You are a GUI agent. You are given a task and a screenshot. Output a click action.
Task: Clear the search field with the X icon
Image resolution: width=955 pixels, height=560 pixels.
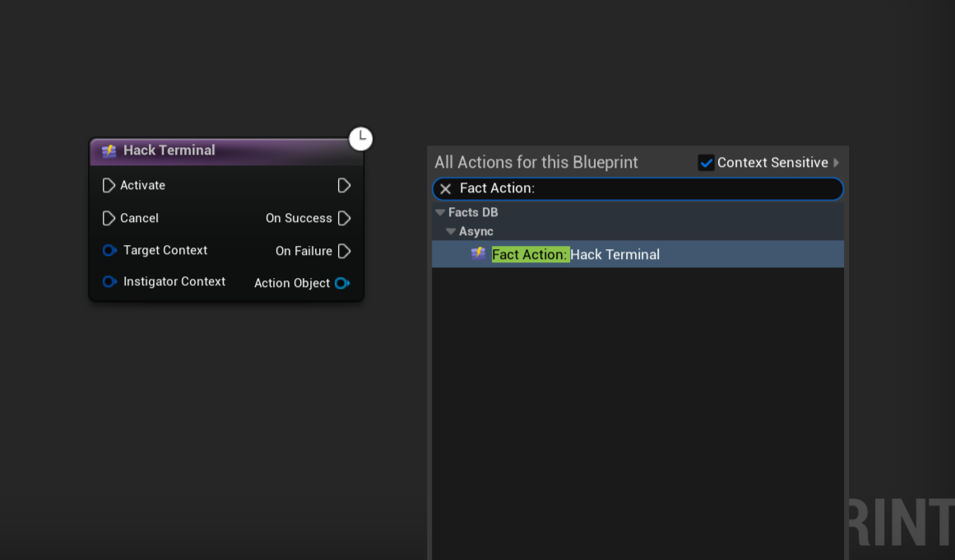445,188
